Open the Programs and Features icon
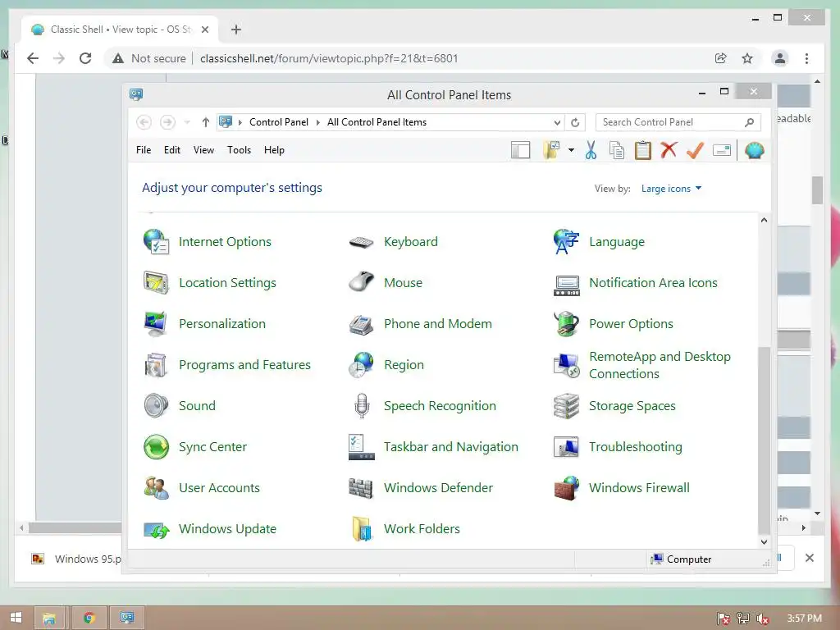 (156, 365)
